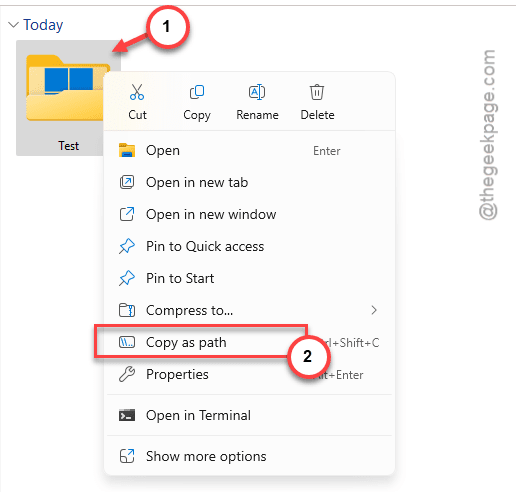Click the Pin to Quick access pin icon

[127, 246]
